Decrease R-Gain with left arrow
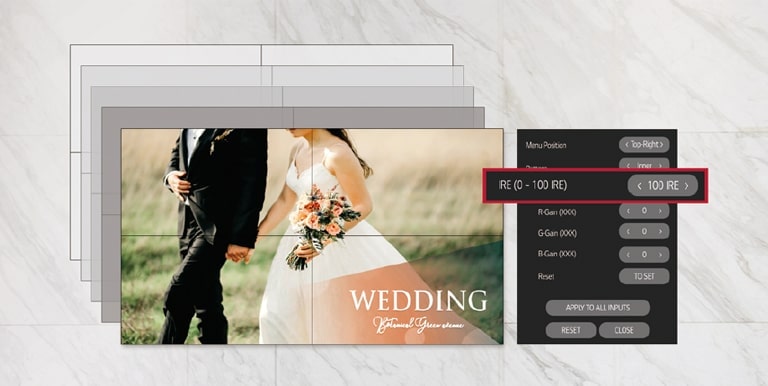The width and height of the screenshot is (768, 386). pyautogui.click(x=628, y=211)
